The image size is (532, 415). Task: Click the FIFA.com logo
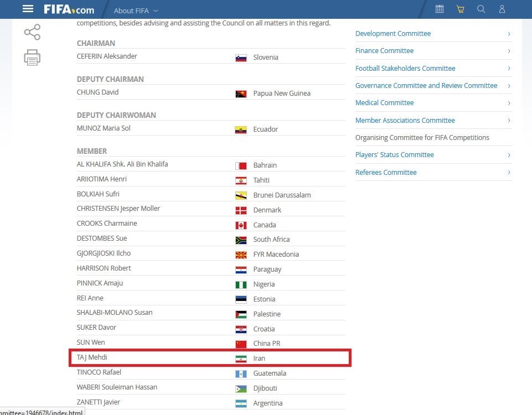tap(69, 9)
